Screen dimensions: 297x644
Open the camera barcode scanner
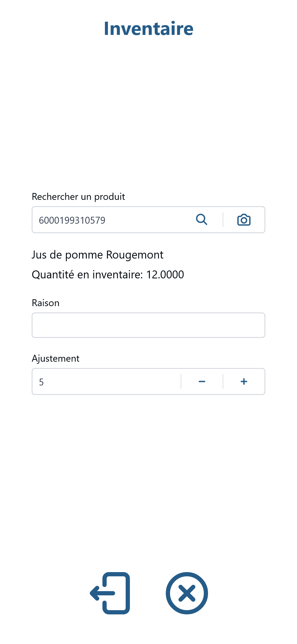point(244,220)
